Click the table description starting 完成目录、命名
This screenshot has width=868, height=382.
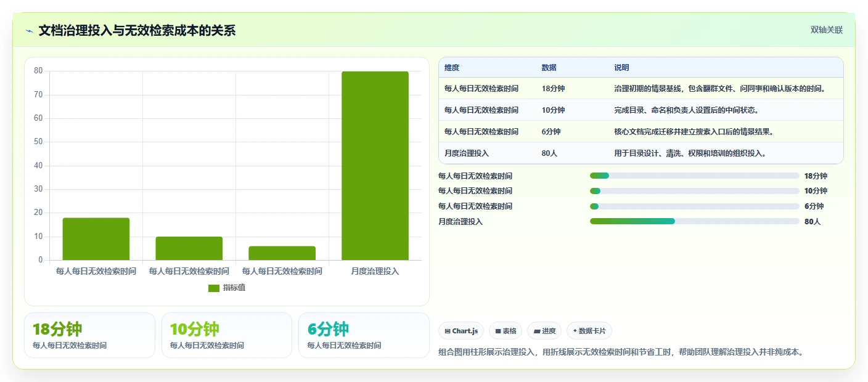point(686,110)
